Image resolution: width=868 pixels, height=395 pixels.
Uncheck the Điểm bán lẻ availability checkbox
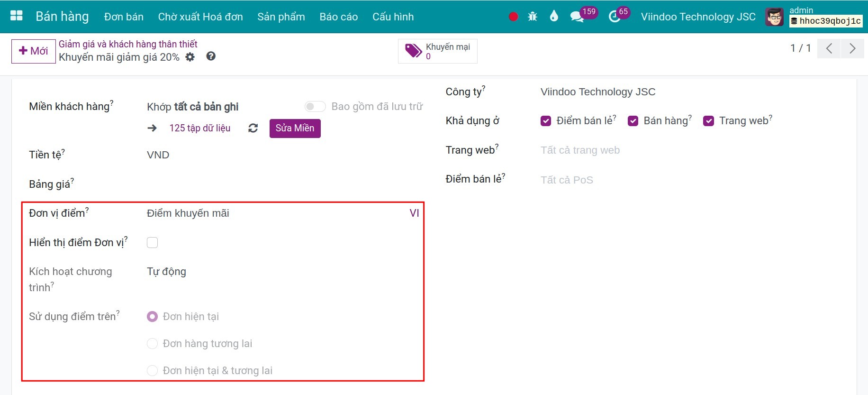point(546,121)
